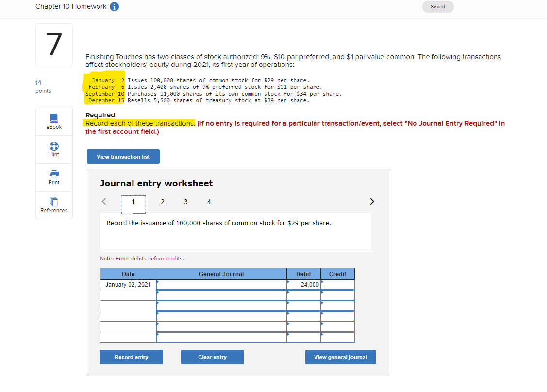547x392 pixels.
Task: Click the highlighted January 2 transaction date
Action: click(x=108, y=80)
